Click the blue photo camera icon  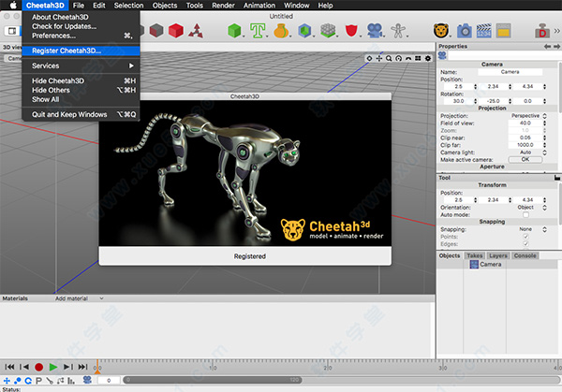point(465,31)
